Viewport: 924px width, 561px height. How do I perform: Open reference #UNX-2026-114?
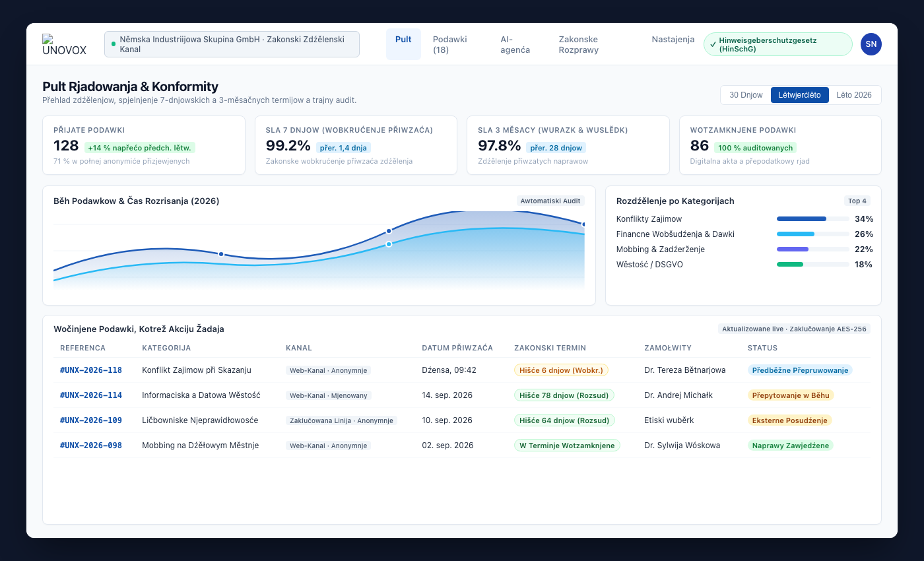[x=91, y=395]
